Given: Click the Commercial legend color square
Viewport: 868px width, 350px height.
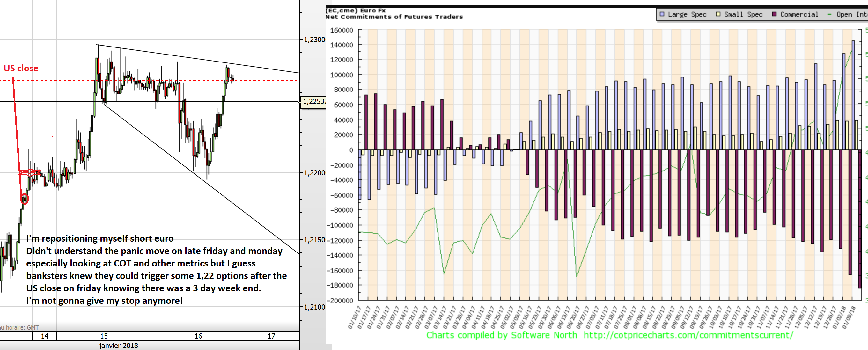Looking at the screenshot, I should click(x=774, y=14).
